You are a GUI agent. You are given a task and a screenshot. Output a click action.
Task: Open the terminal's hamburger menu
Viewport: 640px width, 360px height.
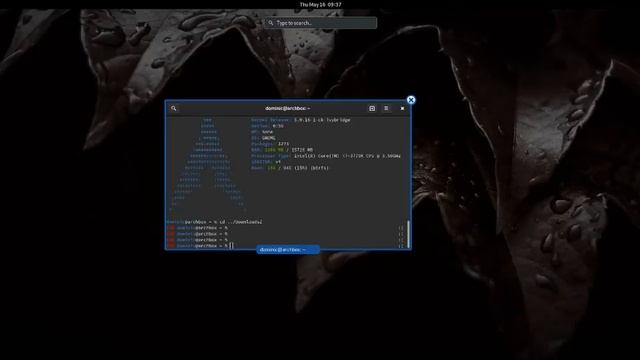(386, 109)
